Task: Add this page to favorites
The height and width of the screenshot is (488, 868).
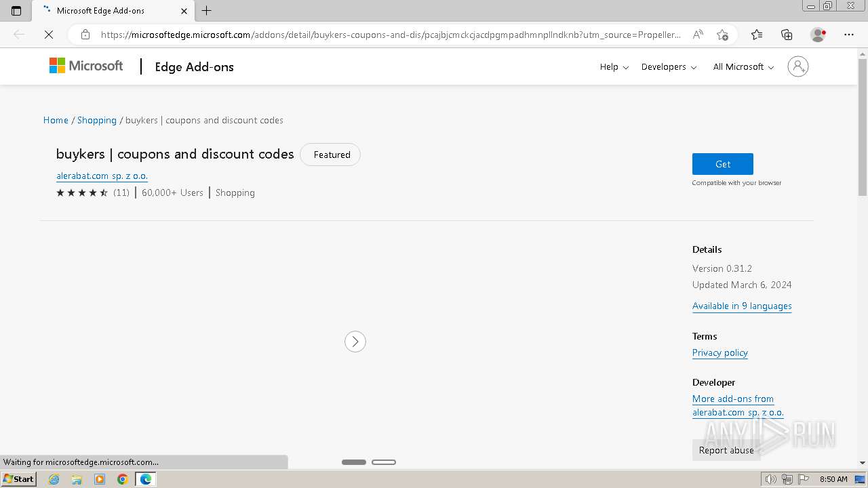Action: pos(723,35)
